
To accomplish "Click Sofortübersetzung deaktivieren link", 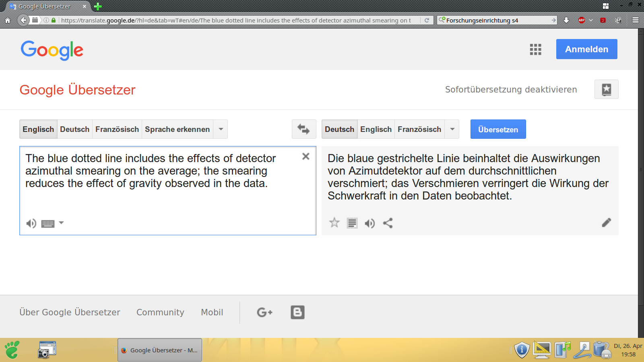I will click(511, 89).
